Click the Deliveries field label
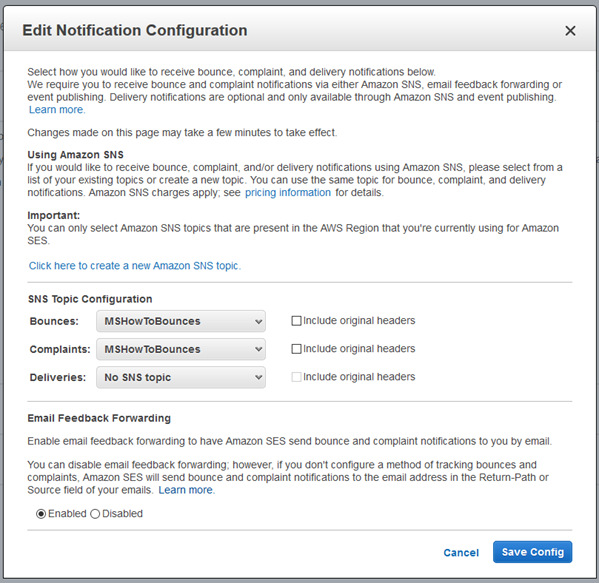Screen dimensions: 599x583 click(58, 377)
